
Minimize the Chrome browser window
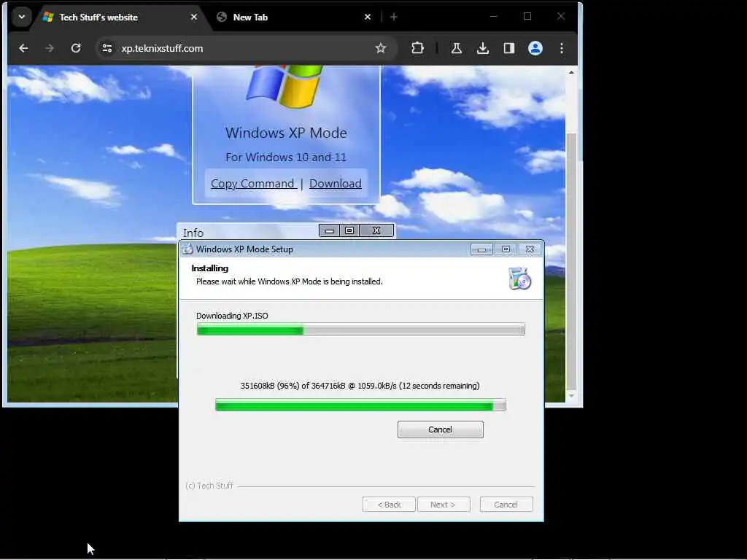[494, 17]
